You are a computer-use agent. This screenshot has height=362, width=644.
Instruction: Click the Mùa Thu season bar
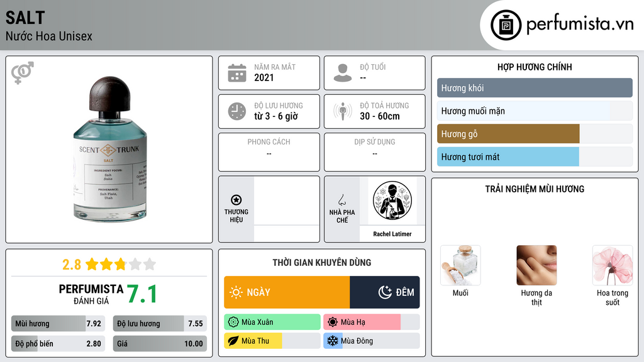(x=272, y=341)
